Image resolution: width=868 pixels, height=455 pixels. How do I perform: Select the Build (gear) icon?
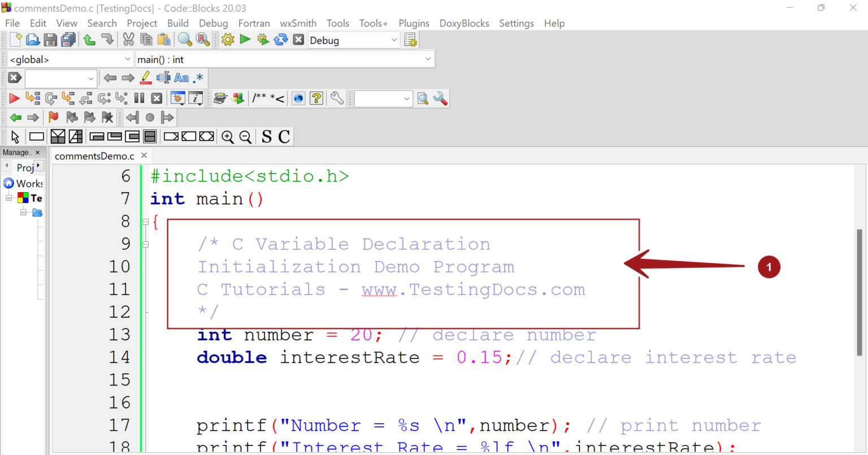[227, 40]
